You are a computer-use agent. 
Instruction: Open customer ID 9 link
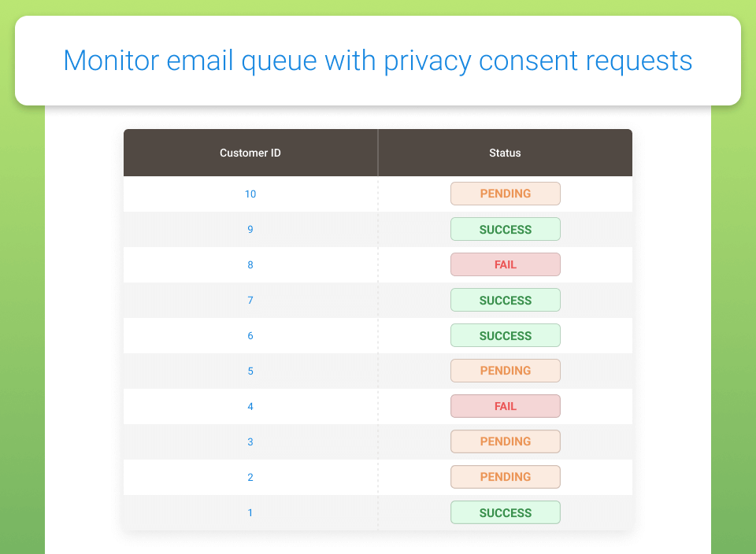click(250, 229)
